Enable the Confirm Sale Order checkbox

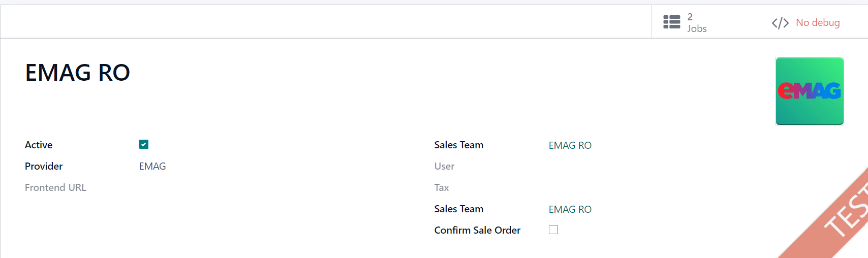pos(553,230)
